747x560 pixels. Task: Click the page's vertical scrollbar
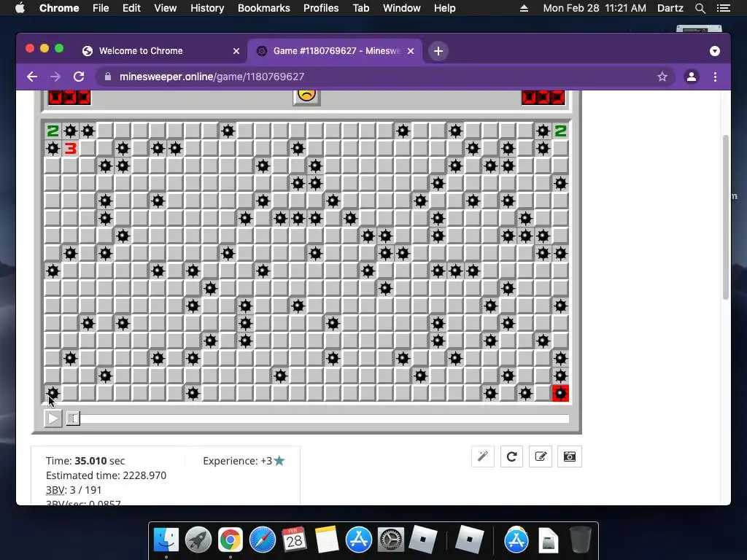coord(726,217)
